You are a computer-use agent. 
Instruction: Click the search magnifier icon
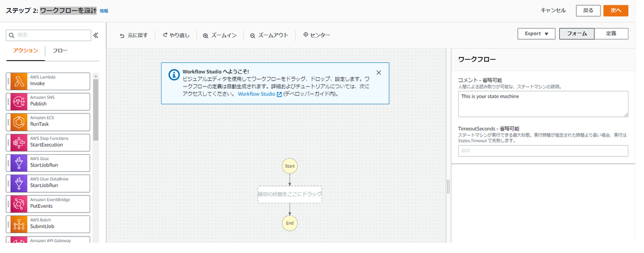tap(11, 35)
